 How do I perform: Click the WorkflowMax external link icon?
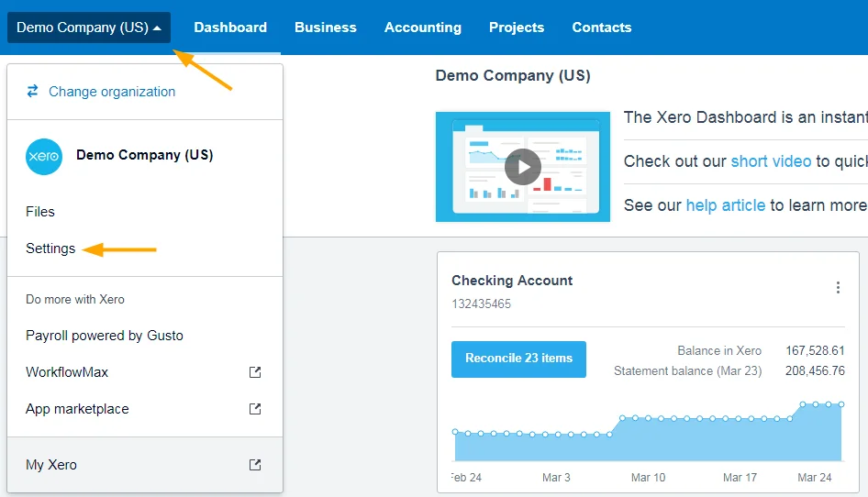[255, 372]
